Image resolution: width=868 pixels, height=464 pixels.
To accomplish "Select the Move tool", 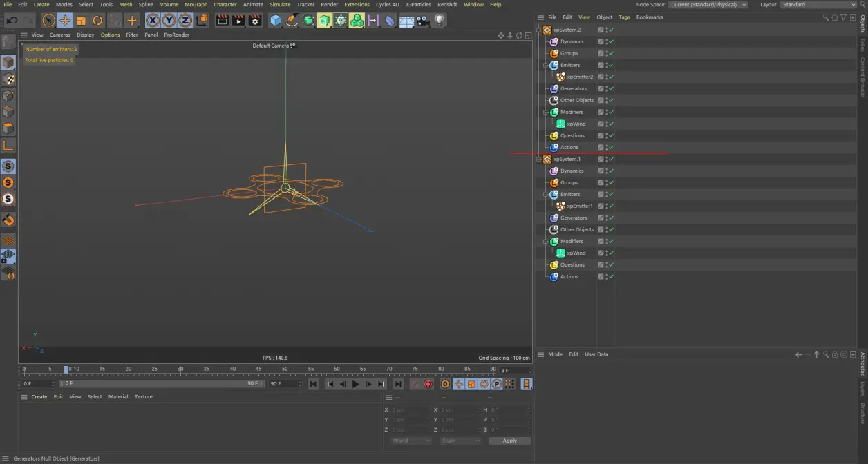I will 64,20.
